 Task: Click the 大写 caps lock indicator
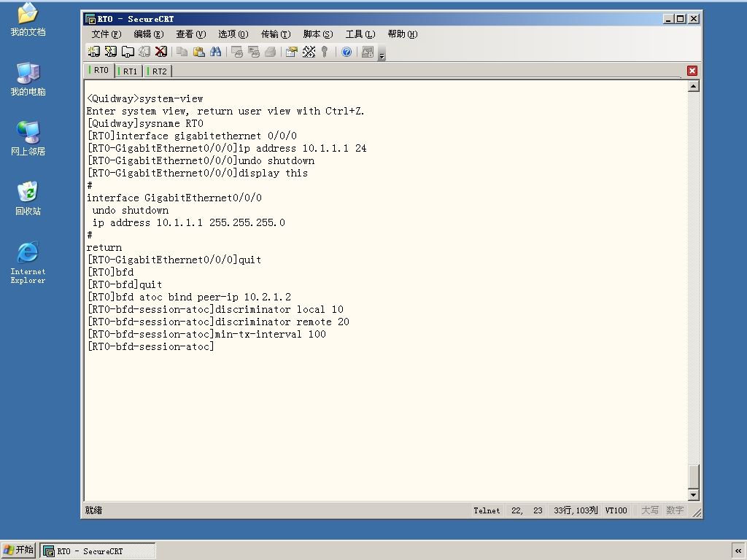(650, 510)
